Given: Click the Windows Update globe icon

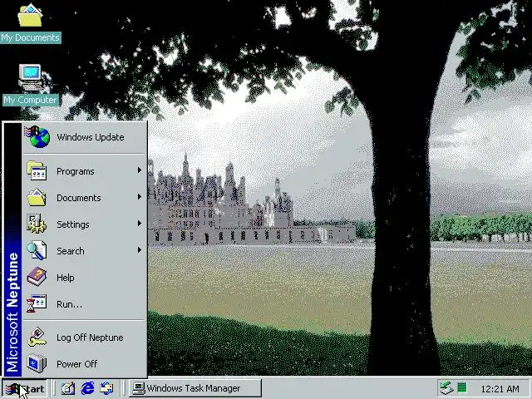Looking at the screenshot, I should pos(37,136).
